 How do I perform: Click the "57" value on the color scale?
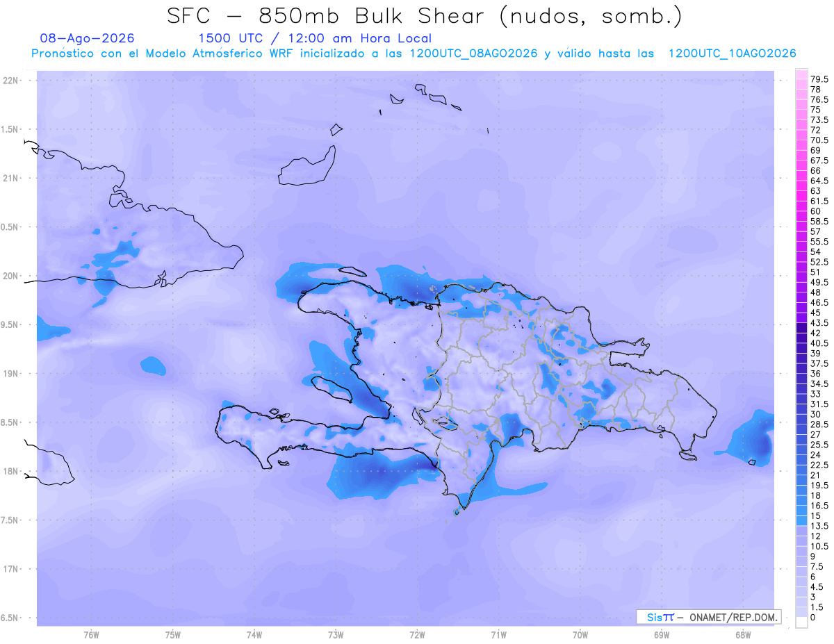pyautogui.click(x=816, y=231)
